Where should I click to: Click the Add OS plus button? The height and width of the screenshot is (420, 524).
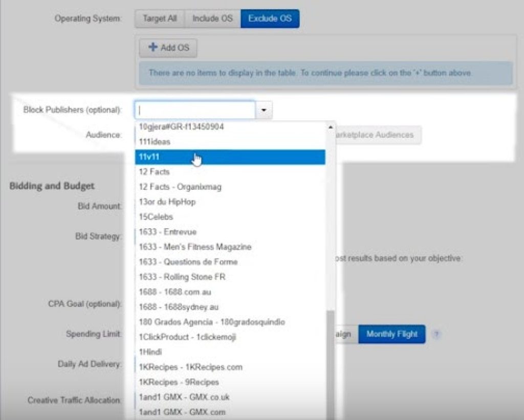tap(168, 48)
